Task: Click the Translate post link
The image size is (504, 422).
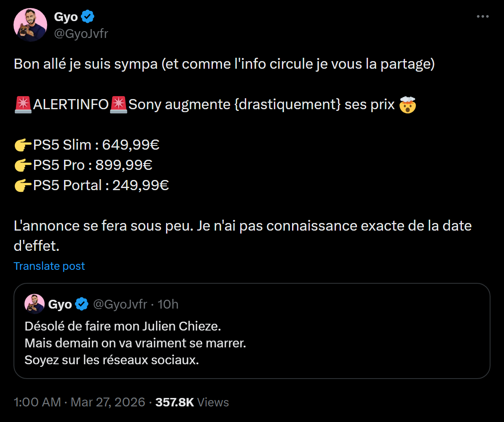Action: tap(49, 266)
